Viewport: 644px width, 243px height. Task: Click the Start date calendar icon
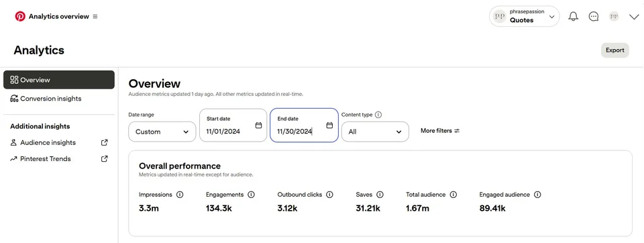[x=258, y=126]
